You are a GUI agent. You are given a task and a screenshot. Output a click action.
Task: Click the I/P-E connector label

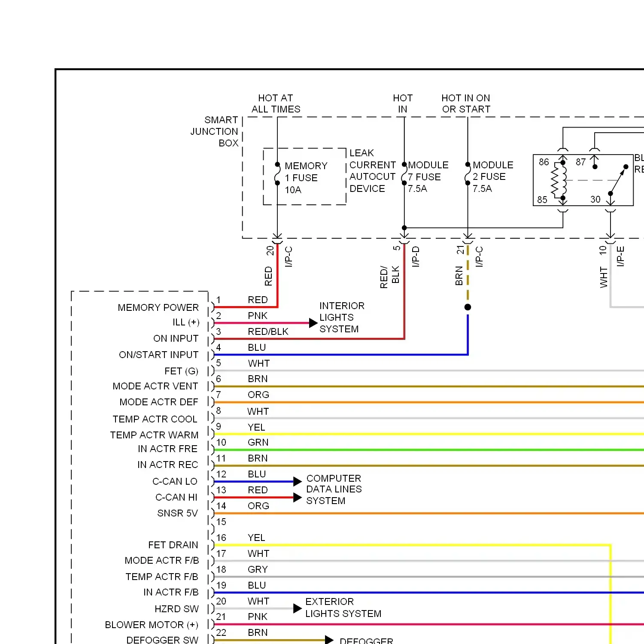620,256
